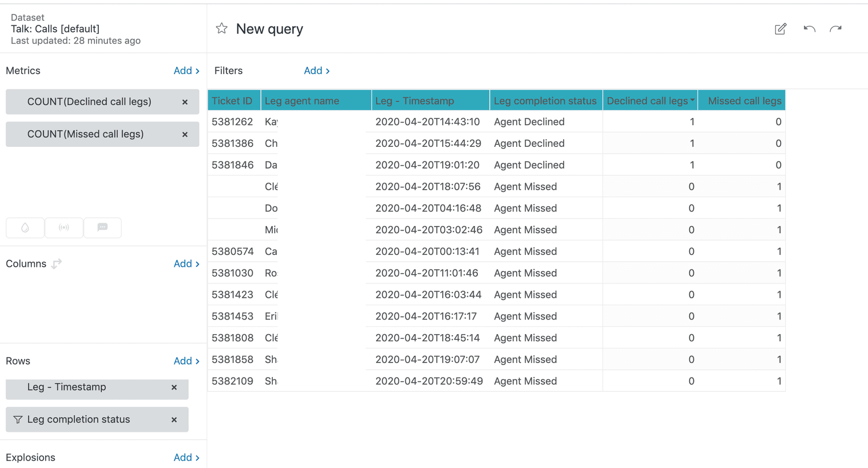Screen dimensions: 868x468
Task: Rename the query using the pencil edit icon
Action: point(780,29)
